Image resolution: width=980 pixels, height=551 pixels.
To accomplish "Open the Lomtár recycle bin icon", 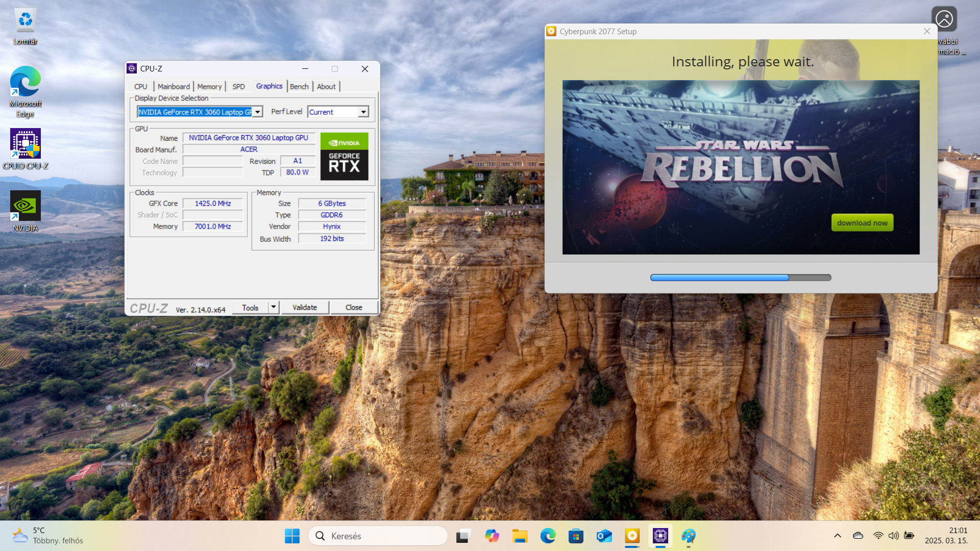I will pyautogui.click(x=26, y=27).
